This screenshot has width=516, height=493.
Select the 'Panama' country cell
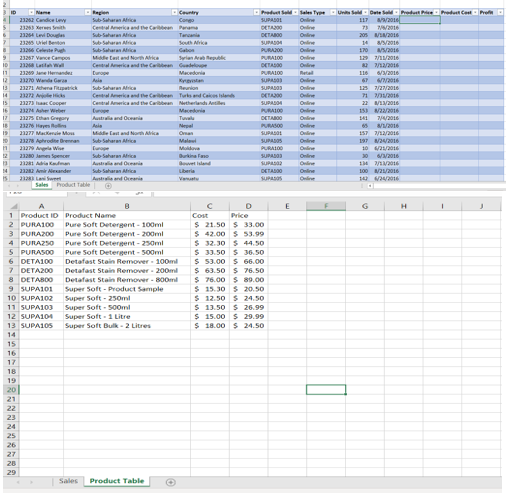click(219, 28)
